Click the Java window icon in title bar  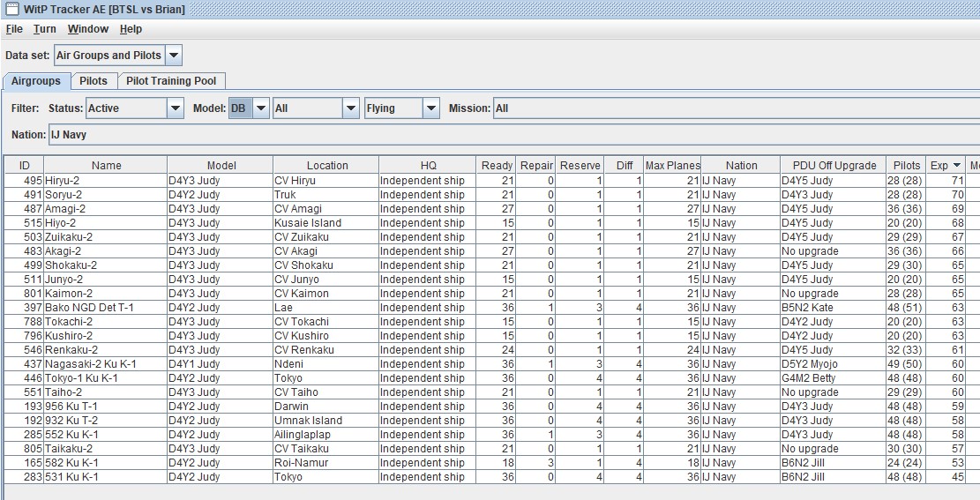point(11,9)
